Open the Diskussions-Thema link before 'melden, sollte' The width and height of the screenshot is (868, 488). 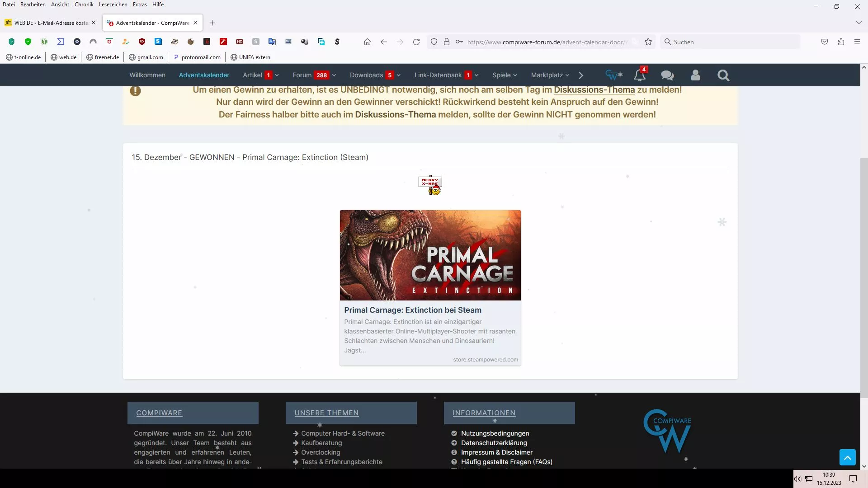tap(396, 115)
